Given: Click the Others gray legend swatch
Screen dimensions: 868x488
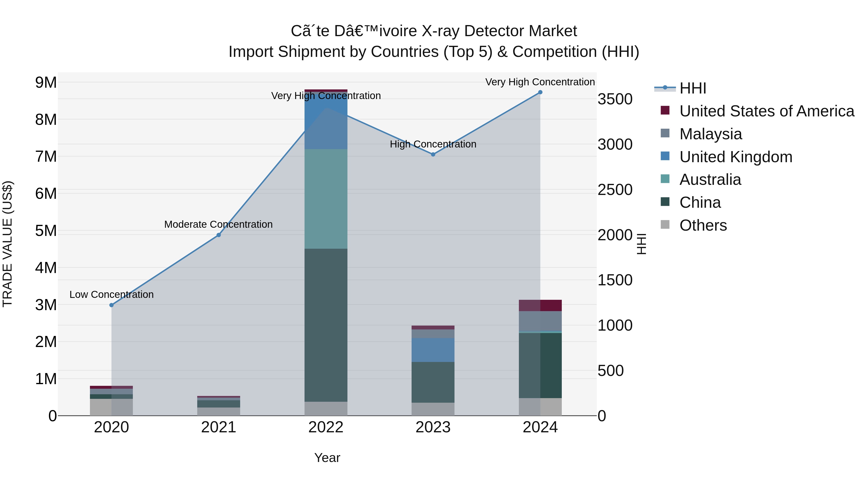Looking at the screenshot, I should tap(665, 224).
